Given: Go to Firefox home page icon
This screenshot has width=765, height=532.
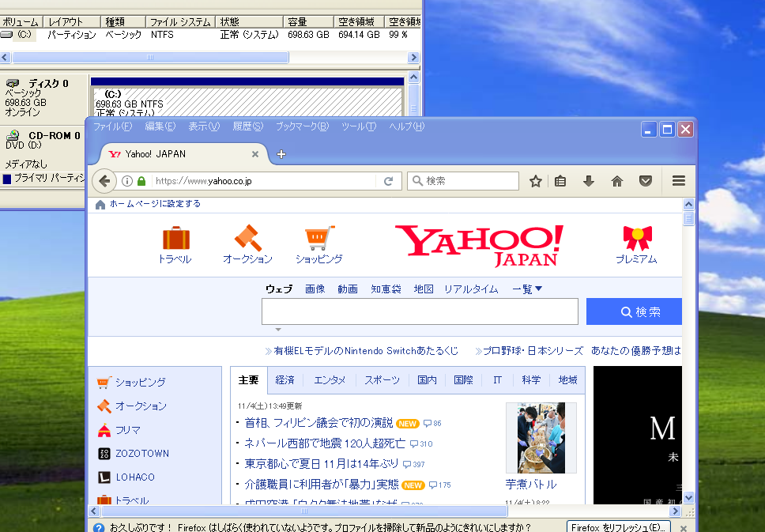Looking at the screenshot, I should click(x=617, y=181).
